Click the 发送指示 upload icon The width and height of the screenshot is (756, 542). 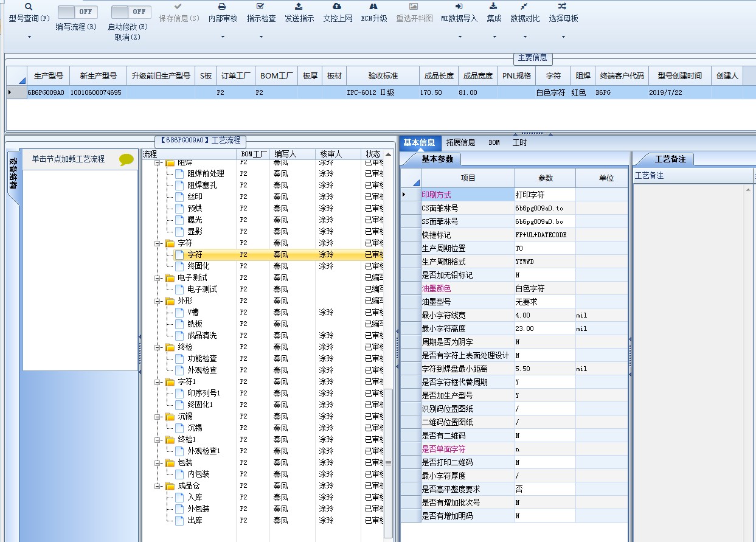pyautogui.click(x=299, y=6)
